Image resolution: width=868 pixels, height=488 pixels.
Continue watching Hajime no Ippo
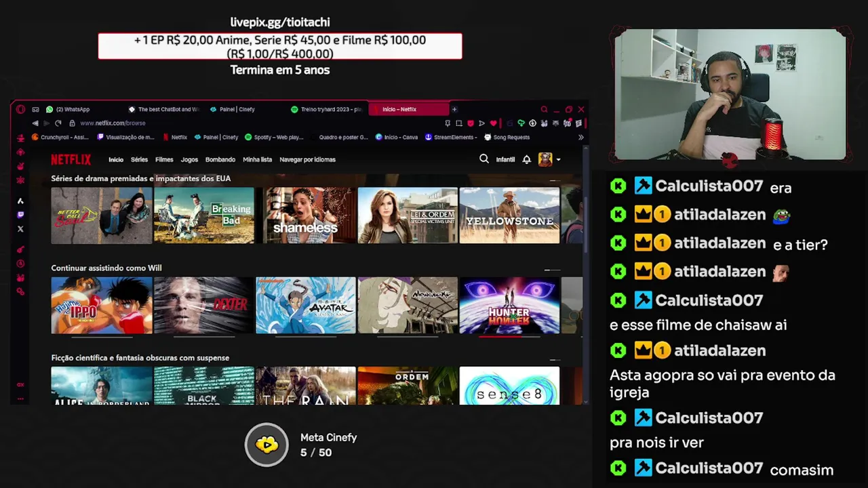point(102,305)
